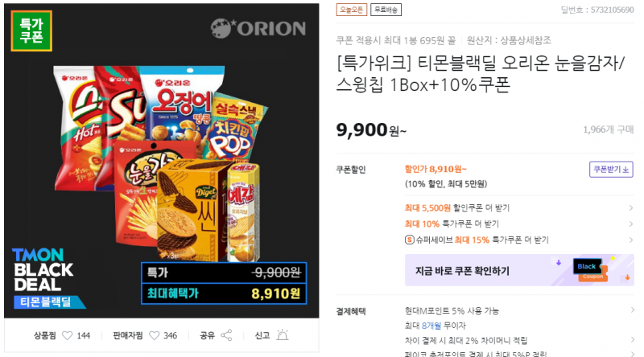The width and height of the screenshot is (644, 357).
Task: Expand 현대M포인트 5% 사용 가능 chevron
Action: [x=631, y=310]
